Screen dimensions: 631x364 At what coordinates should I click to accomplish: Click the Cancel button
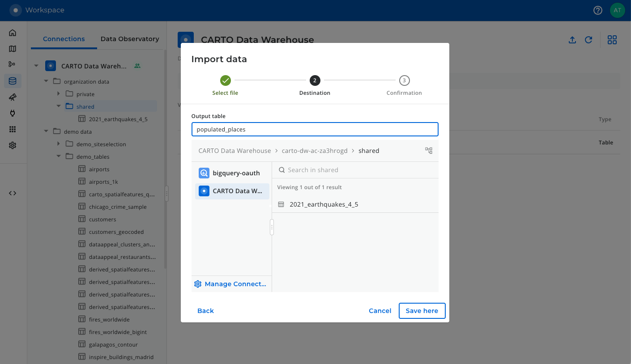(380, 311)
